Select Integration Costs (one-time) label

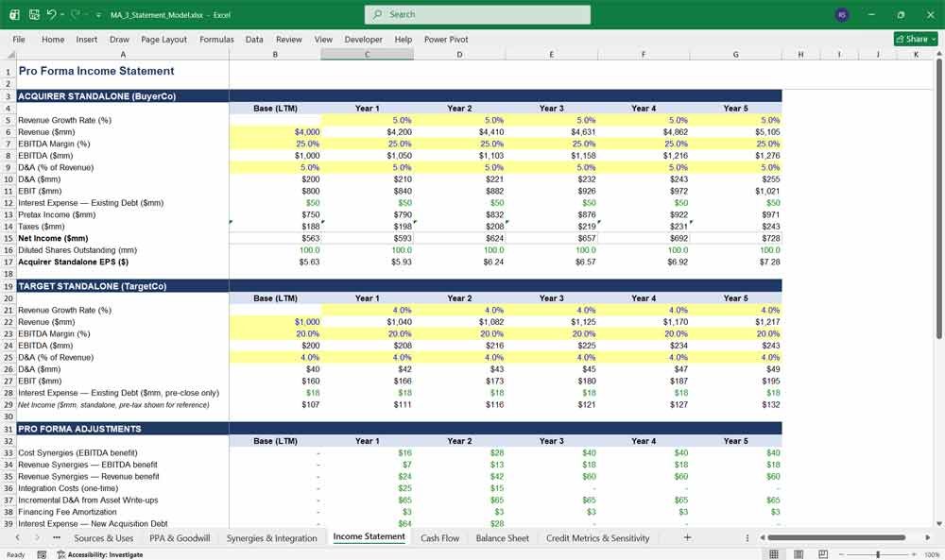coord(123,488)
